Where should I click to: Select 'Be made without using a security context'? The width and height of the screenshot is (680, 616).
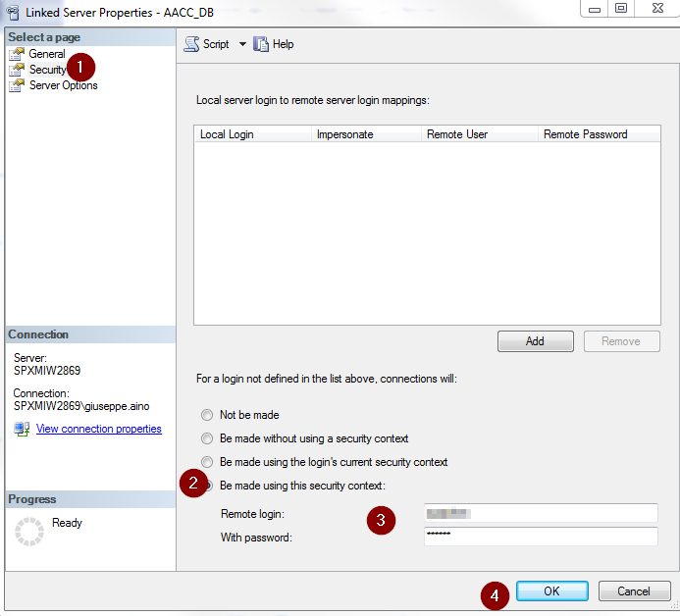207,438
